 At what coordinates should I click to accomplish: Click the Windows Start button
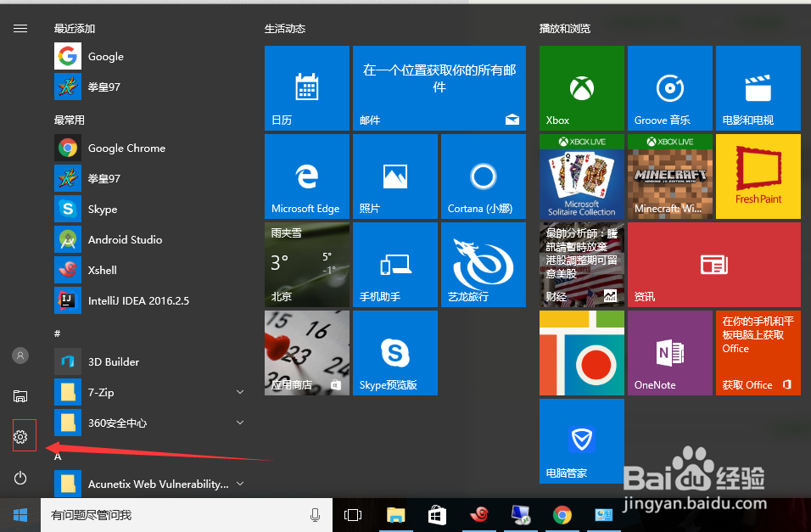pos(20,515)
